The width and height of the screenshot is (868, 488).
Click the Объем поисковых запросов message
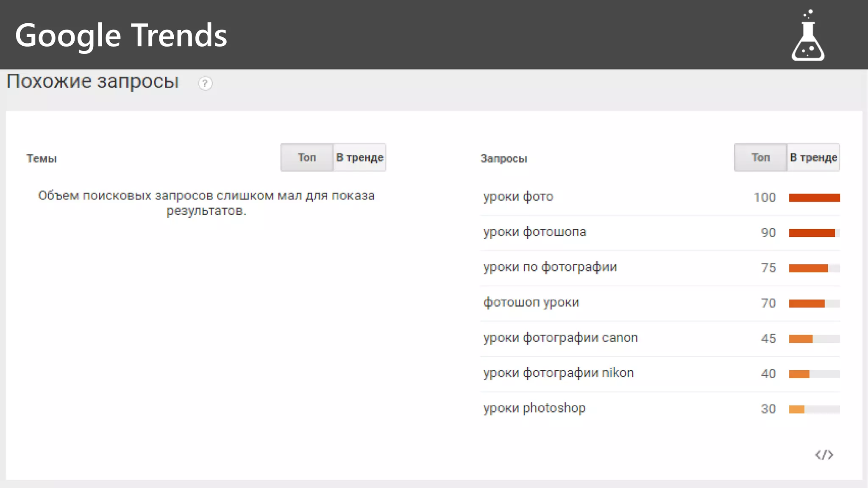206,203
